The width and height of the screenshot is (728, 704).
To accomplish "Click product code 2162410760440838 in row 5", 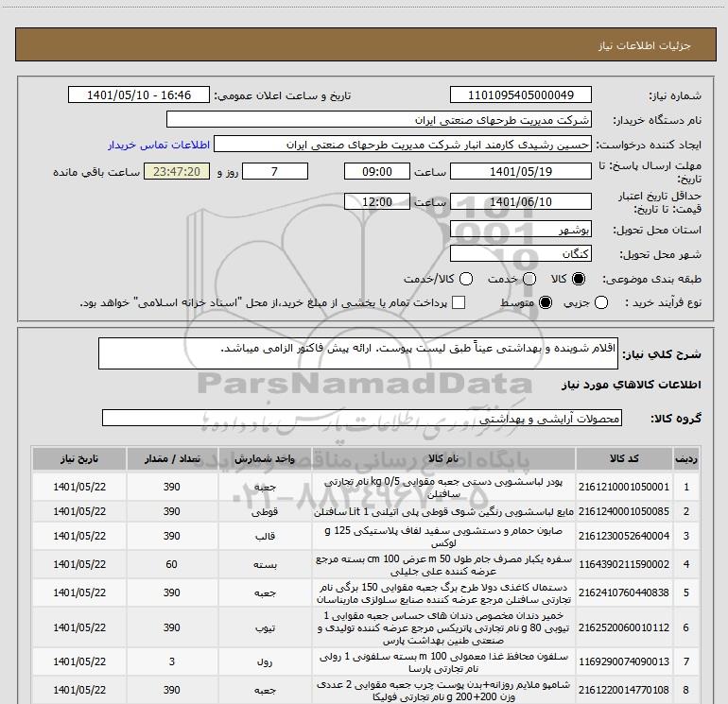I will coord(624,592).
